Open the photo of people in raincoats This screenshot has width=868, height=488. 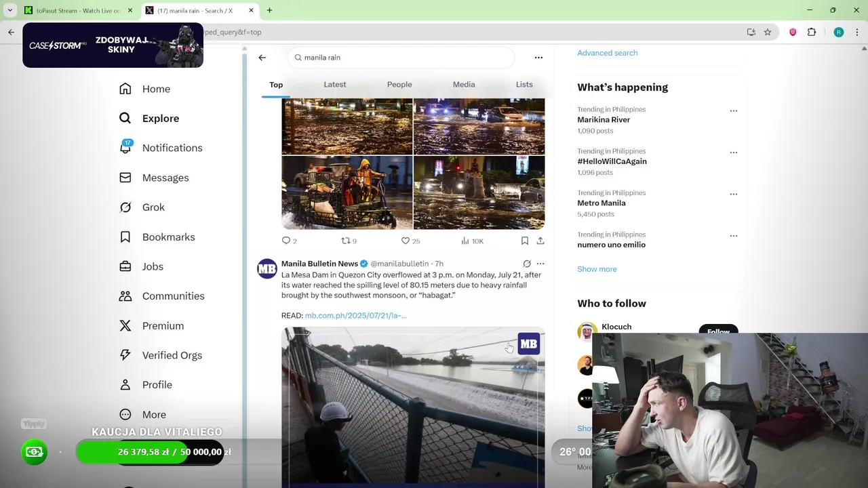pyautogui.click(x=347, y=192)
